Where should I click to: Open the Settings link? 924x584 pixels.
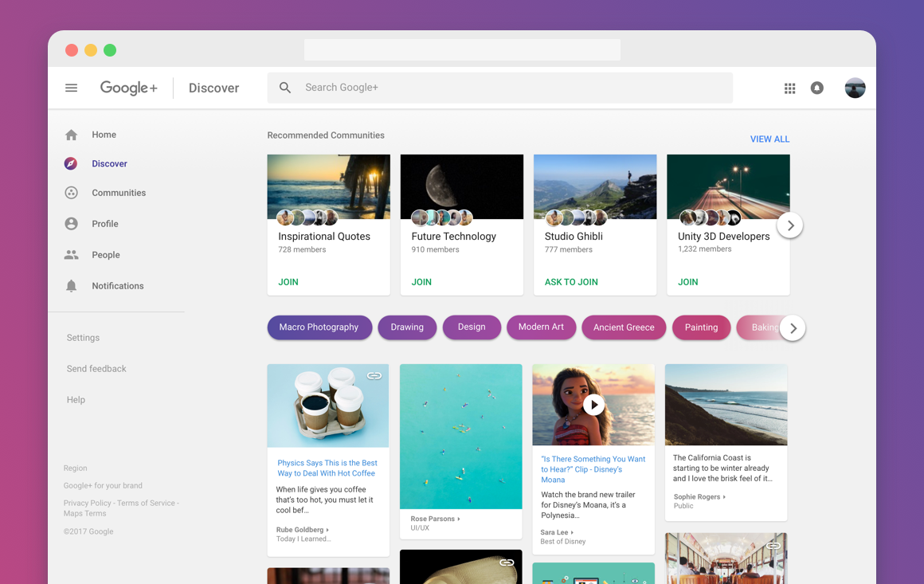(82, 337)
